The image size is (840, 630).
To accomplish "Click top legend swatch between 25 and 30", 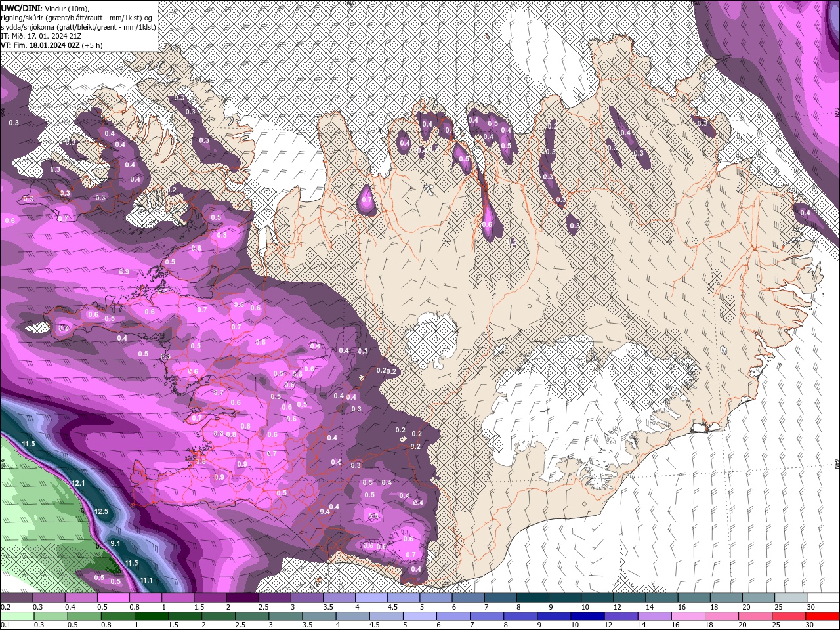I will [793, 598].
